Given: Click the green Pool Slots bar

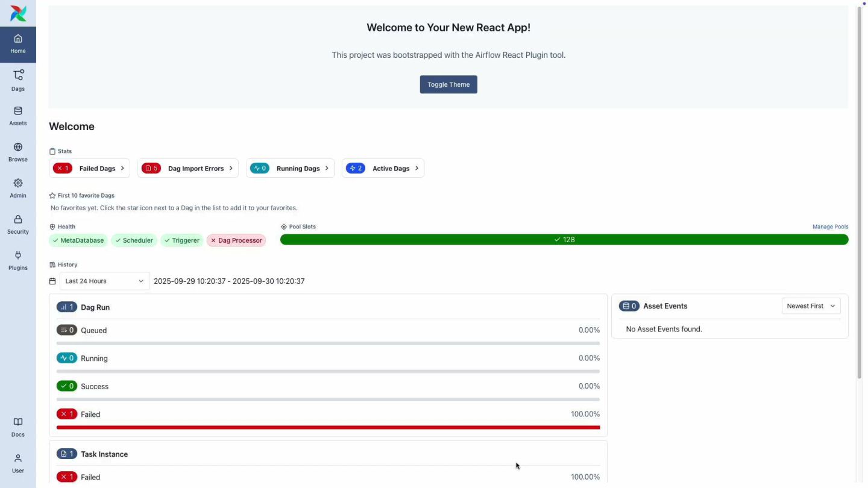Looking at the screenshot, I should [x=564, y=240].
